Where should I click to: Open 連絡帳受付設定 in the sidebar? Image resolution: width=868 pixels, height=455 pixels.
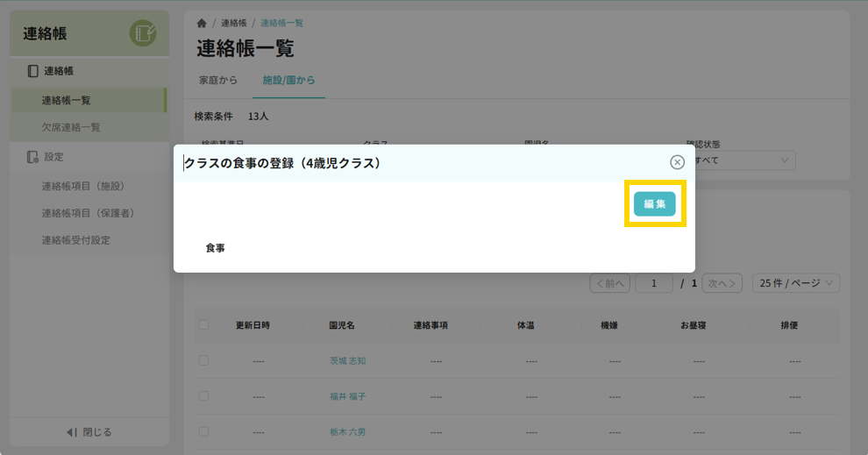tap(75, 240)
